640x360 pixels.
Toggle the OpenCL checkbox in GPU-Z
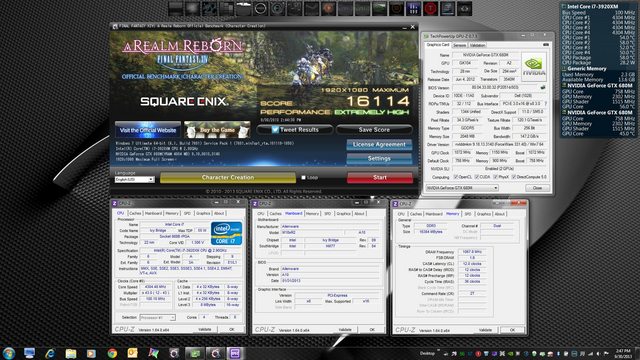[456, 177]
